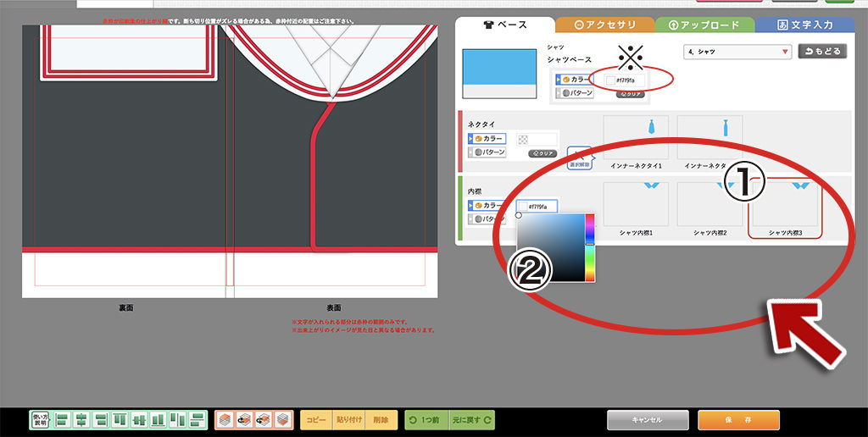Select カラー mode for 内襟

(487, 205)
